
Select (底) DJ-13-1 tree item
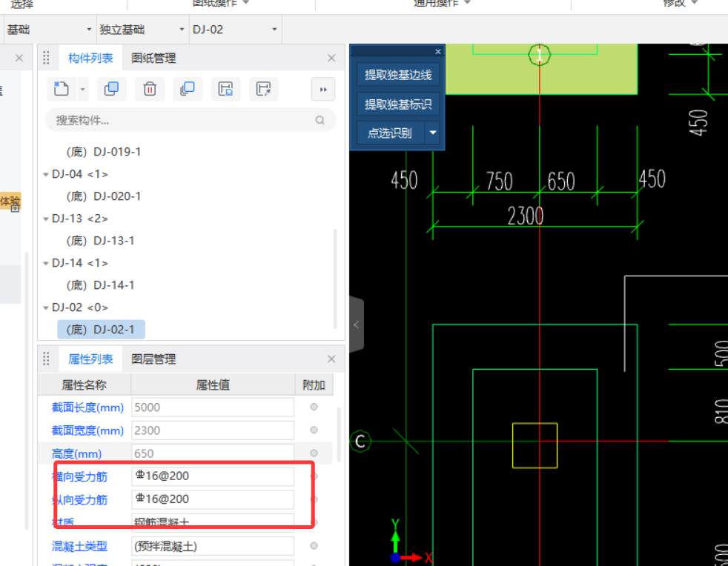(100, 241)
